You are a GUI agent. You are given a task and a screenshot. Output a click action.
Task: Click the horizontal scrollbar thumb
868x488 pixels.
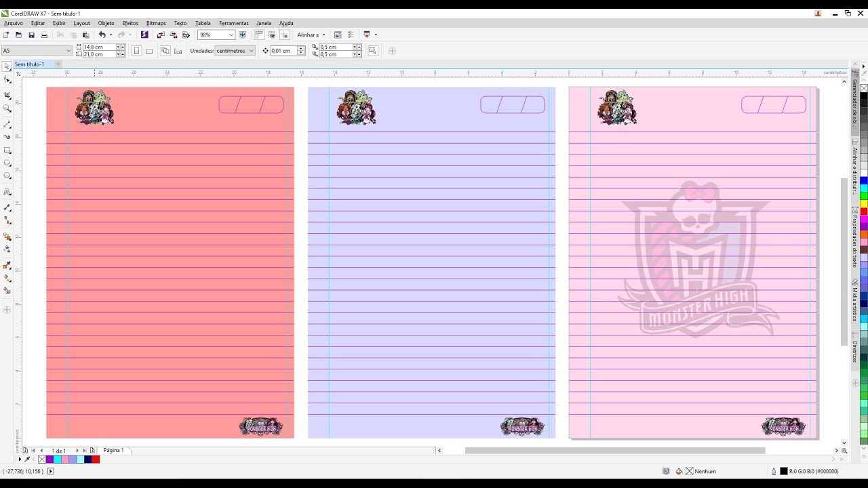(x=615, y=450)
